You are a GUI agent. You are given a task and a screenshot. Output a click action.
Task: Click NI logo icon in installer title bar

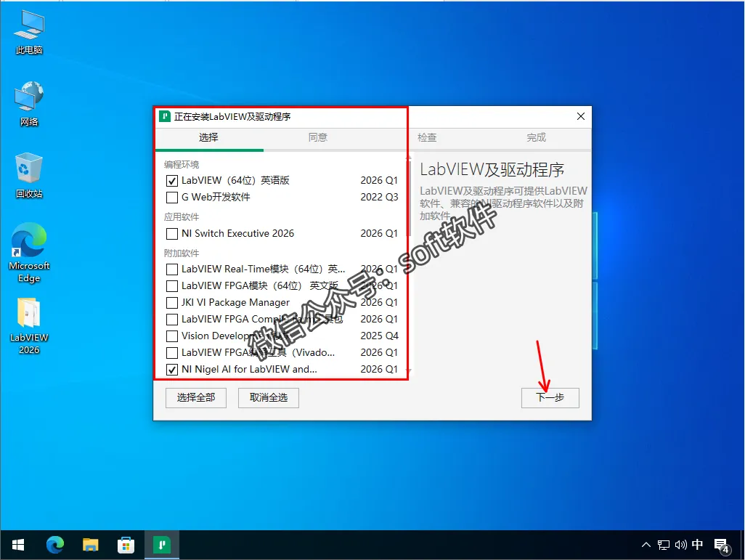(165, 116)
